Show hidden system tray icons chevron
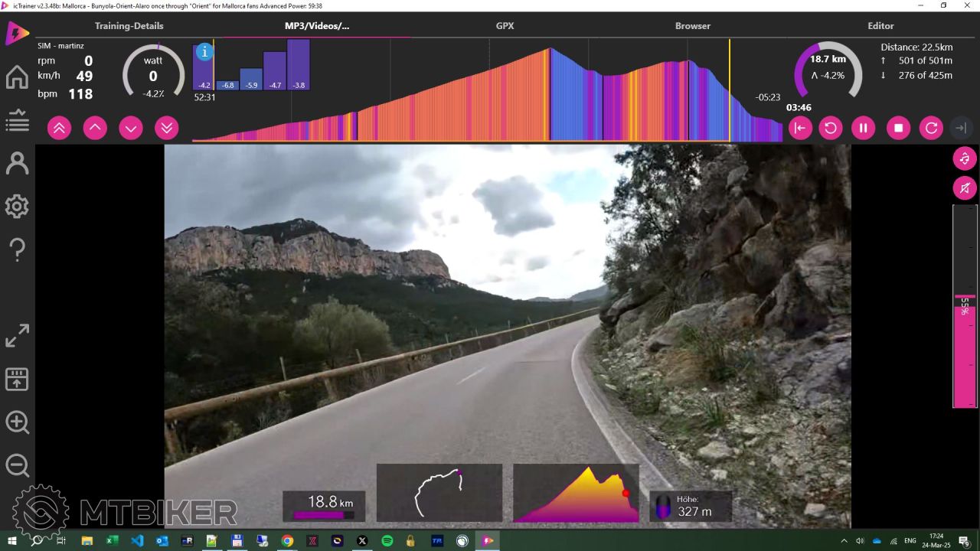This screenshot has height=551, width=980. 844,540
